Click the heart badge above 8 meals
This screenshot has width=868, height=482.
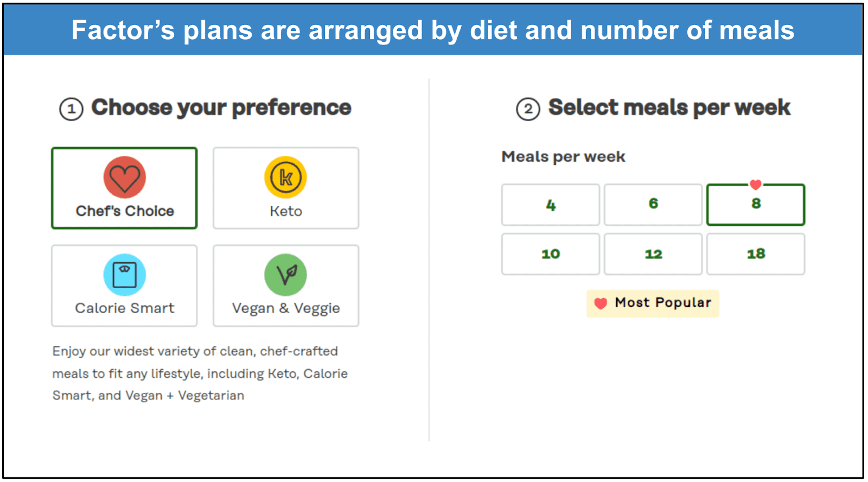756,185
